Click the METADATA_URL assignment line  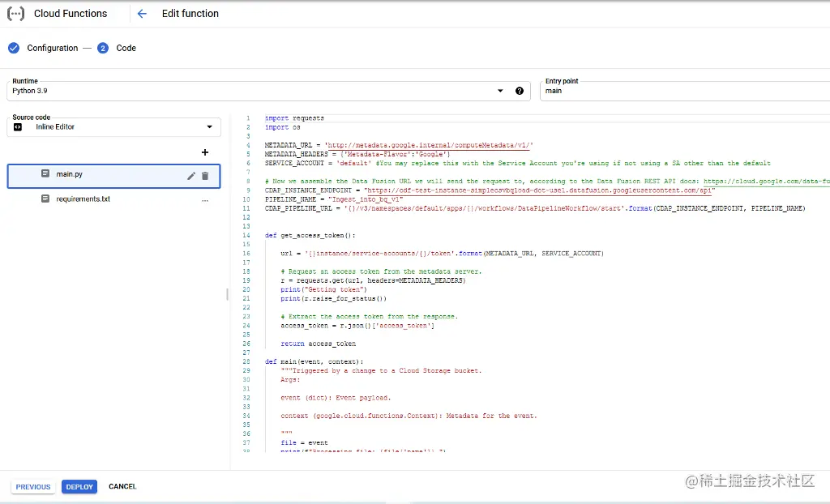[x=399, y=145]
